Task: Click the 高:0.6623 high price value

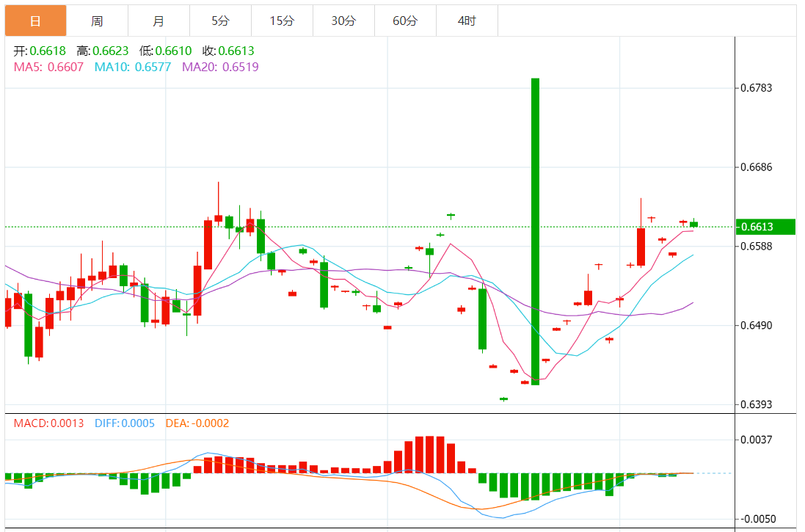Action: click(x=103, y=51)
